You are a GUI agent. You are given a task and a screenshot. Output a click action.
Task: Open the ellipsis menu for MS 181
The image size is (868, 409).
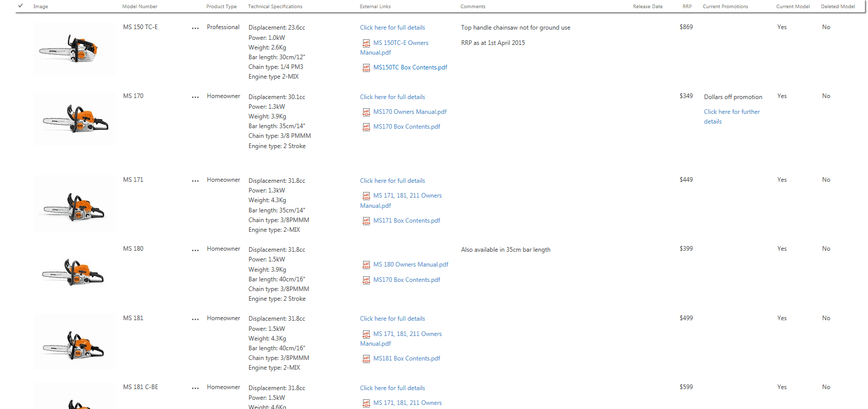(195, 319)
